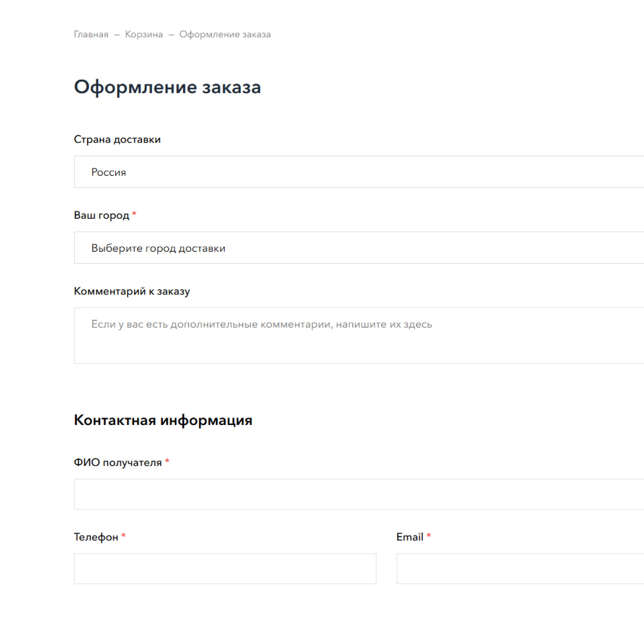644x644 pixels.
Task: Open Корзина breadcrumb link
Action: point(144,34)
